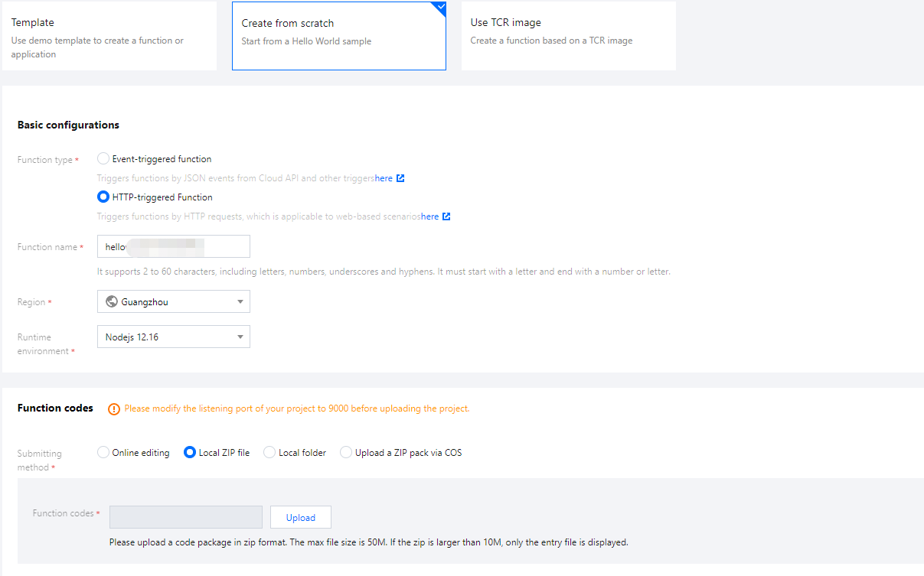Open external link icon after Event-triggered description
The image size is (924, 576).
[x=400, y=178]
